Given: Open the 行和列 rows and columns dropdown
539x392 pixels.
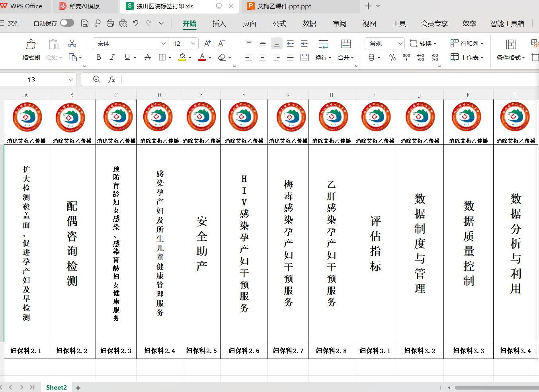Looking at the screenshot, I should pos(467,43).
